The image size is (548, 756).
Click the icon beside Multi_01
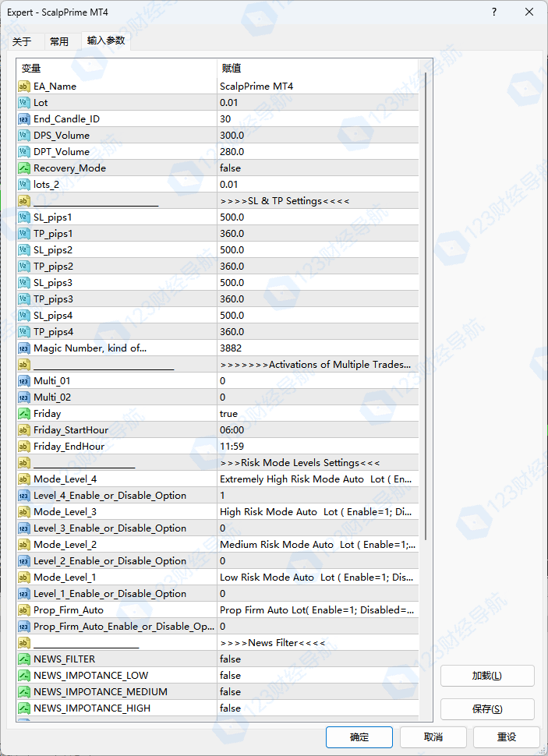[24, 381]
